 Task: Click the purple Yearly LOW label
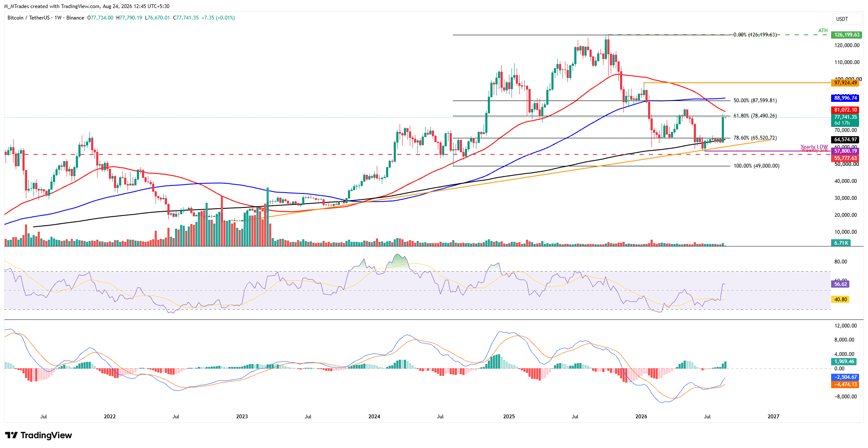[x=814, y=147]
